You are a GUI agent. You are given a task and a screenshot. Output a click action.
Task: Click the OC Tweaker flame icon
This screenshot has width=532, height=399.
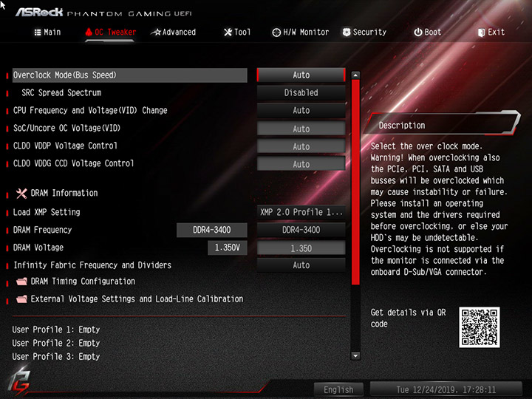click(x=89, y=33)
